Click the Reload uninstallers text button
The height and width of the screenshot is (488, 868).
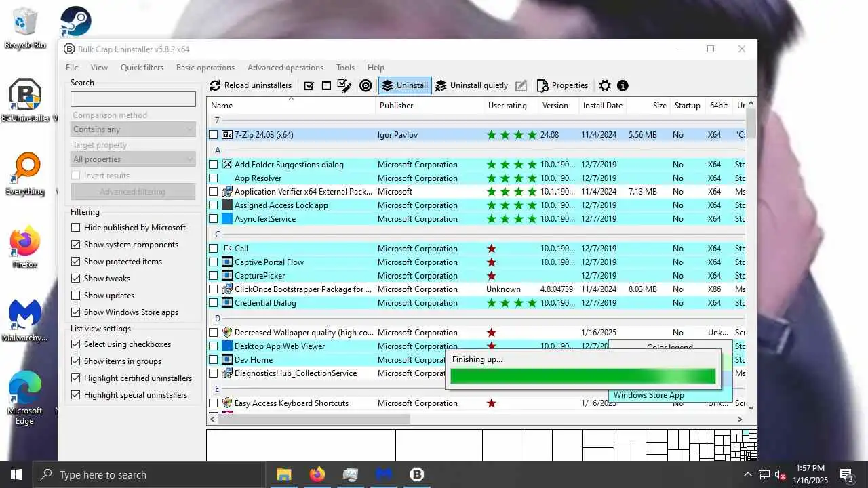258,85
